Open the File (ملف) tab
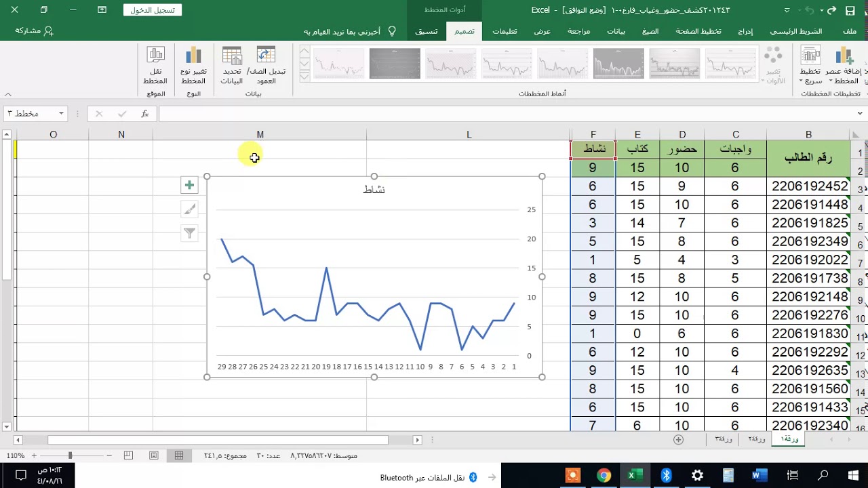The image size is (868, 488). (x=850, y=31)
